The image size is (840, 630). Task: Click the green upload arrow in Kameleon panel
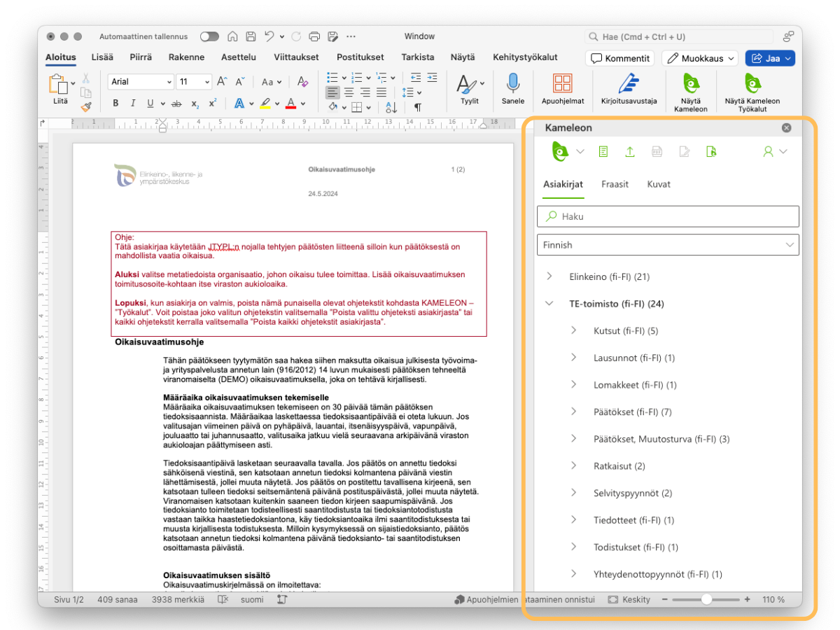click(630, 151)
